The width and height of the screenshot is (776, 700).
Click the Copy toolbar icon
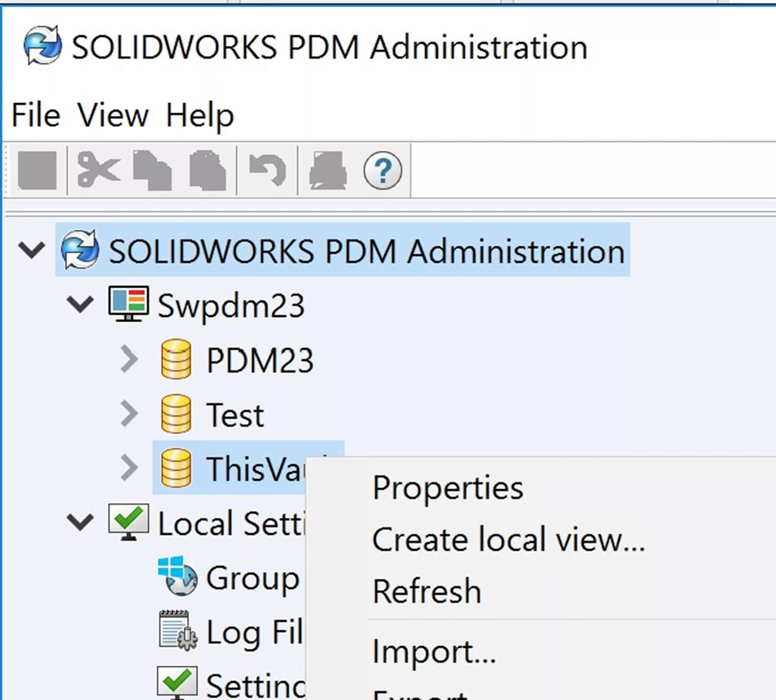coord(152,170)
